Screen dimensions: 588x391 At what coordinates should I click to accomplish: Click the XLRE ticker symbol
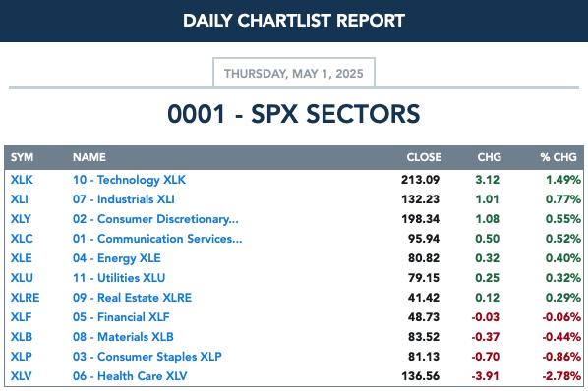25,298
